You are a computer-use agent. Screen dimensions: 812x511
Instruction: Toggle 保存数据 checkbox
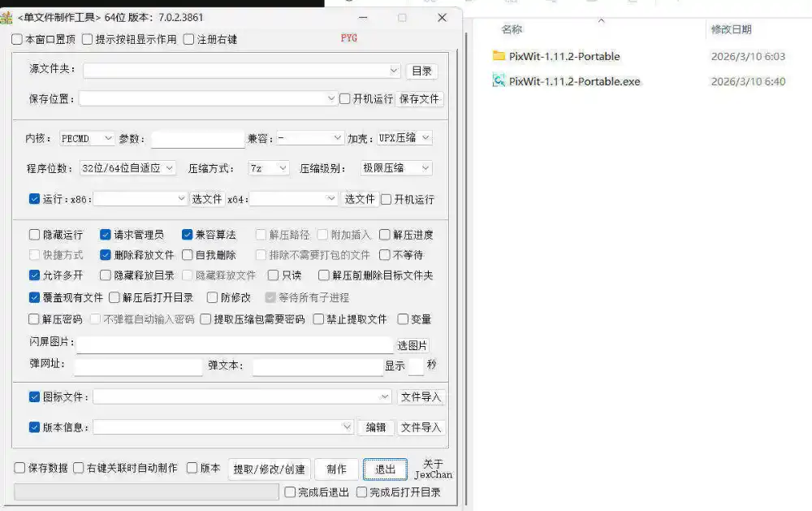(x=19, y=468)
